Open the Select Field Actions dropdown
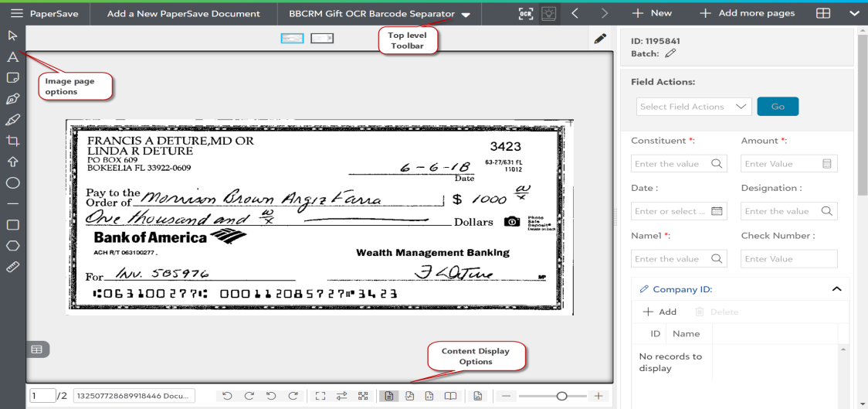868x409 pixels. click(694, 107)
